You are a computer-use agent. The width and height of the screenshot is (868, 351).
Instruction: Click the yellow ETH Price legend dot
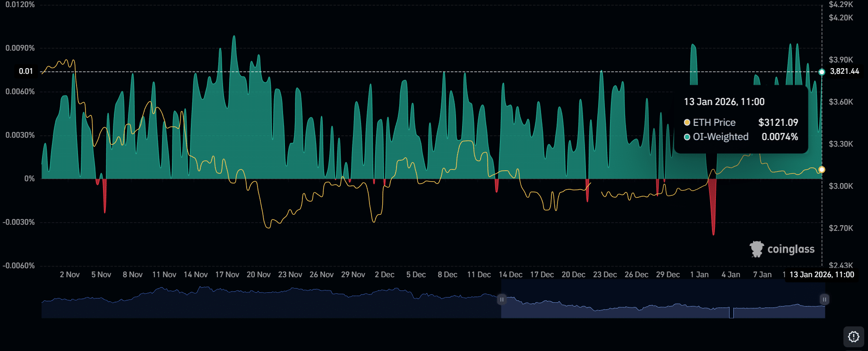[x=687, y=123]
